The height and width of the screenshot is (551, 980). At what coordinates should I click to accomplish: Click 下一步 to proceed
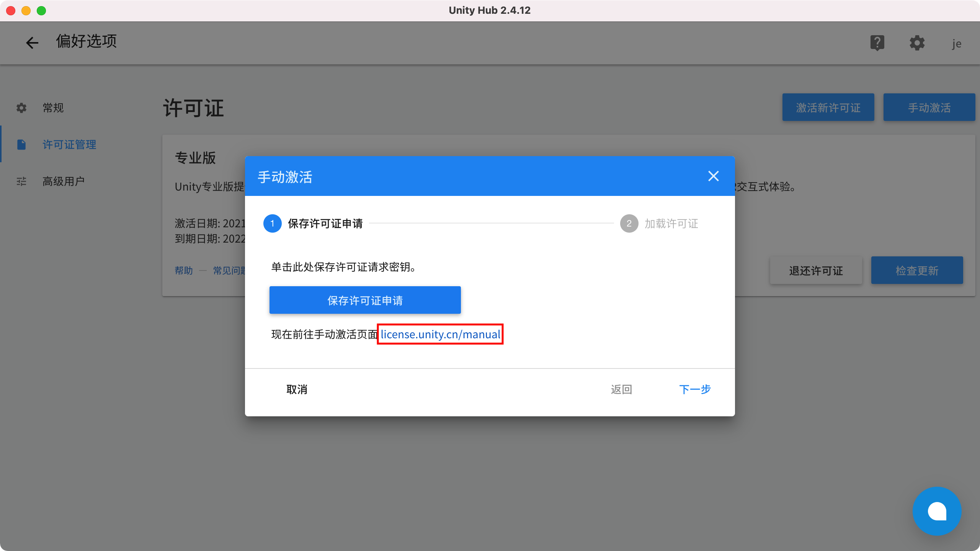[x=695, y=390]
